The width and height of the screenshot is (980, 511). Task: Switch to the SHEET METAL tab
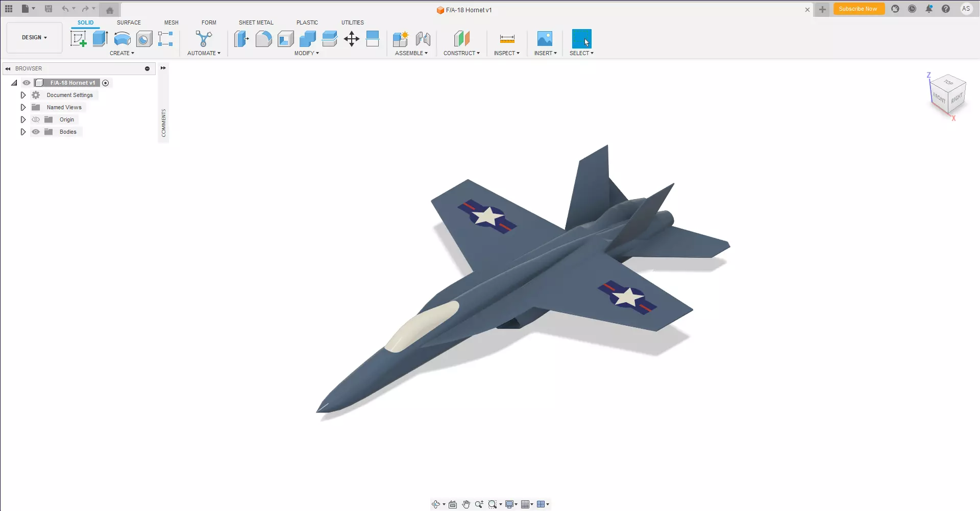point(256,22)
